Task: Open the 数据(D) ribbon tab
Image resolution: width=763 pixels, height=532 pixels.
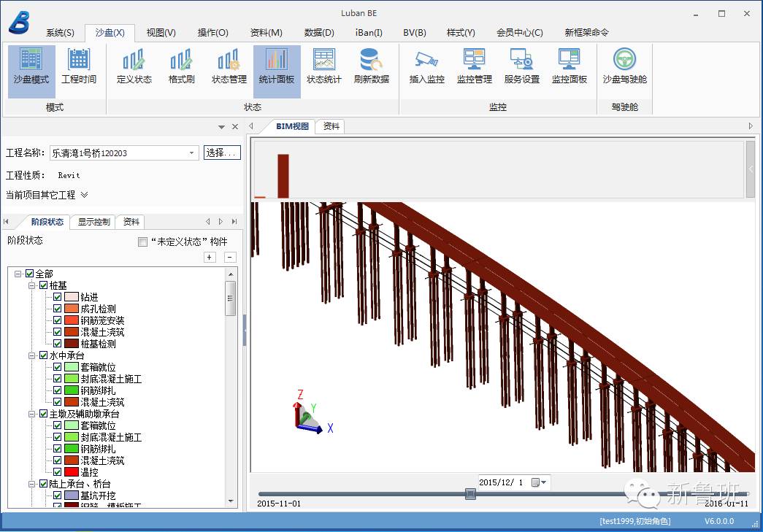Action: point(319,33)
